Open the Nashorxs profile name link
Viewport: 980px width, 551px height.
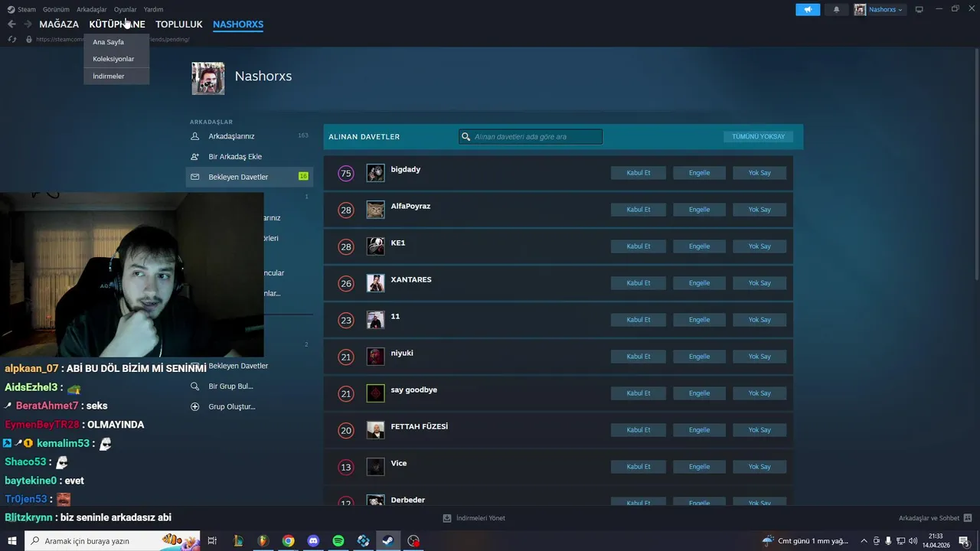(x=263, y=77)
